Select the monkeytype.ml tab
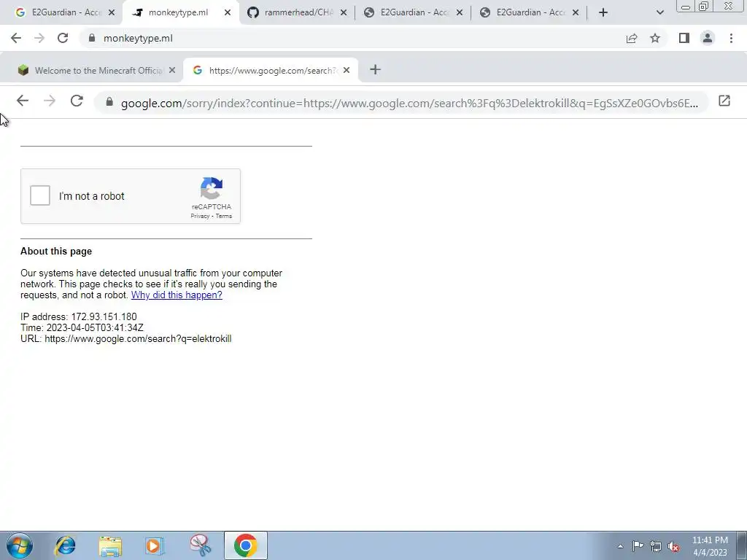Screen dimensions: 747x560 (177, 12)
